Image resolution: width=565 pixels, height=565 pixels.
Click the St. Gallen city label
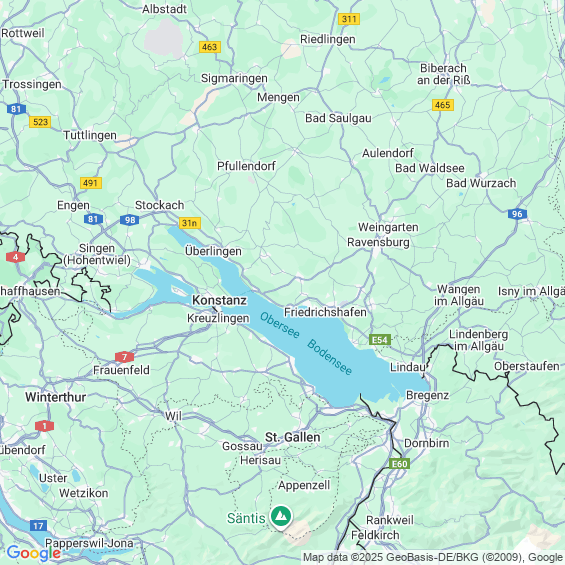pyautogui.click(x=293, y=437)
